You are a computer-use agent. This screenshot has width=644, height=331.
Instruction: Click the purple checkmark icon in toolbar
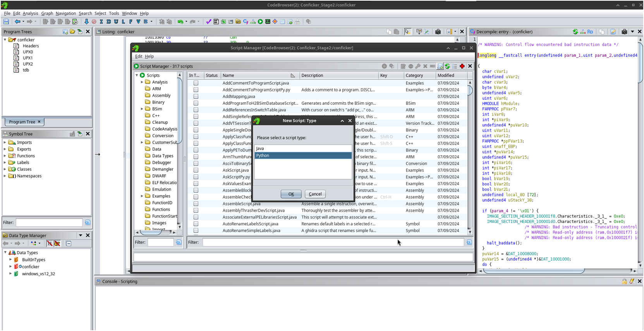pos(209,22)
